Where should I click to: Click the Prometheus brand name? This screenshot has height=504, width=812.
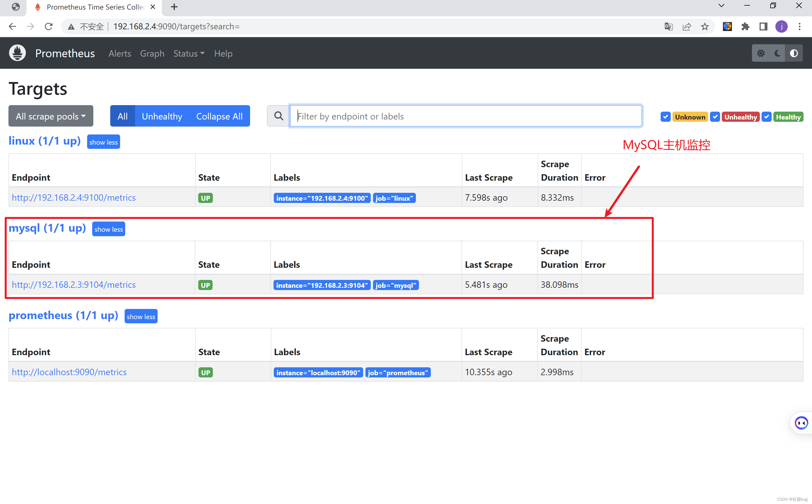click(65, 53)
